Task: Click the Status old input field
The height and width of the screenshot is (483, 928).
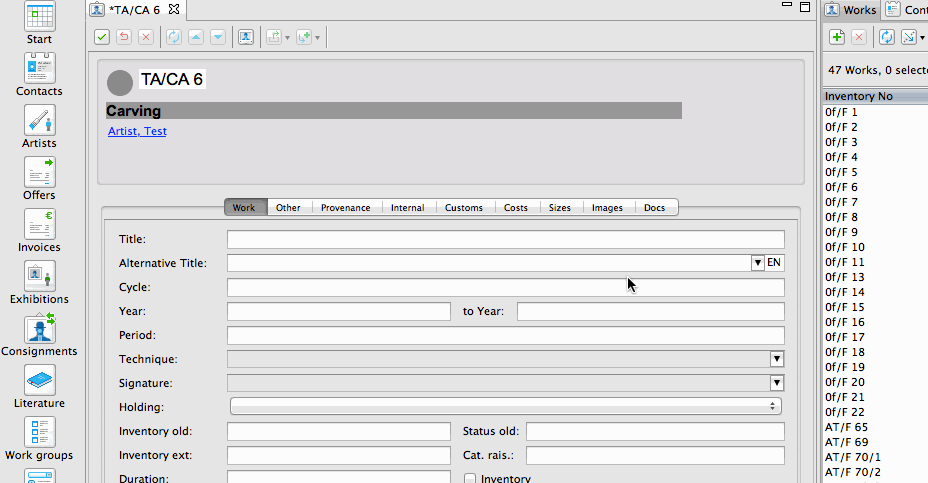Action: (x=656, y=432)
